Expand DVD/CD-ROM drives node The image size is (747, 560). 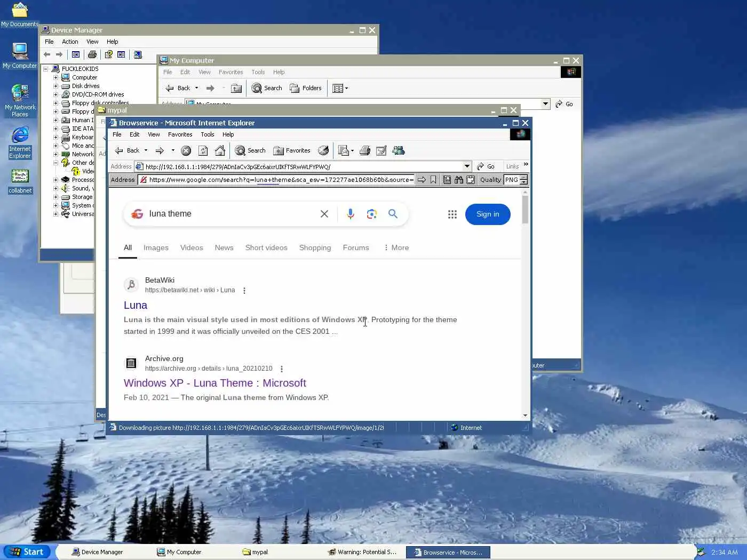[55, 94]
